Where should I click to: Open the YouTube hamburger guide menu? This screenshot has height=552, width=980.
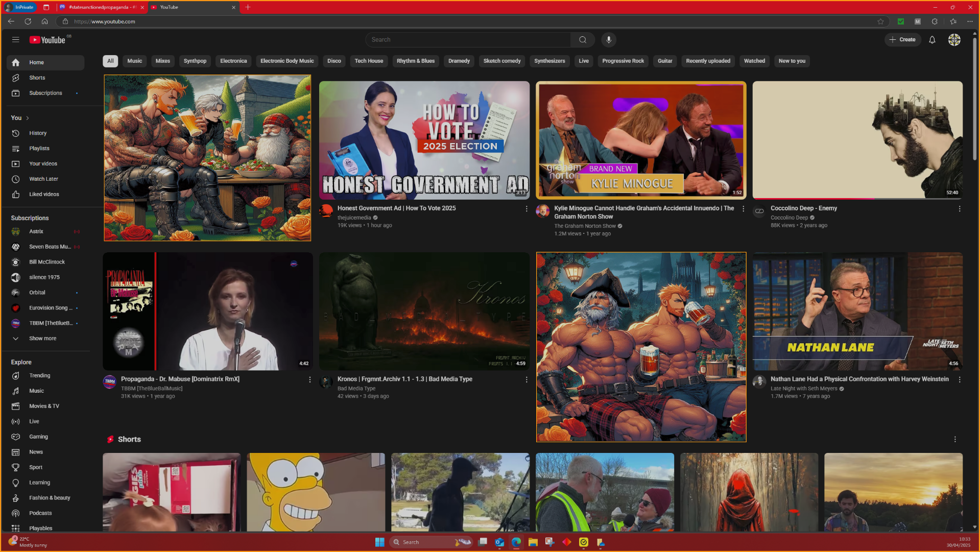15,40
